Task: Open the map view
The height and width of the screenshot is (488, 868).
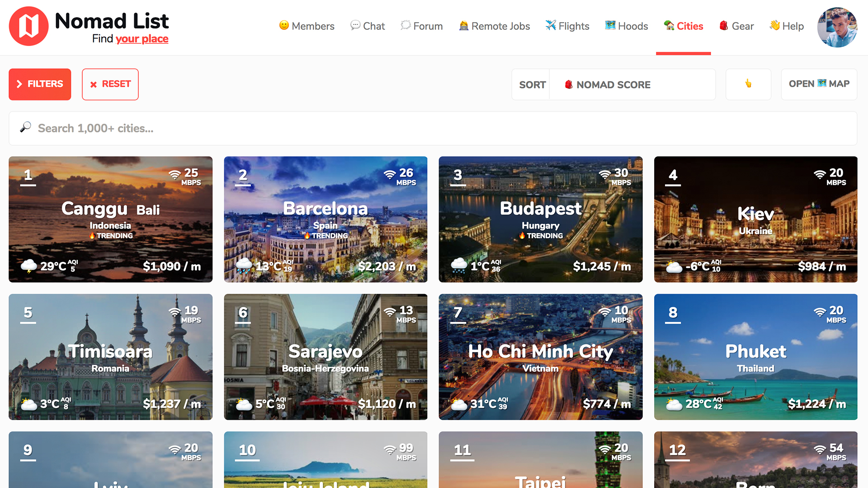Action: [819, 84]
